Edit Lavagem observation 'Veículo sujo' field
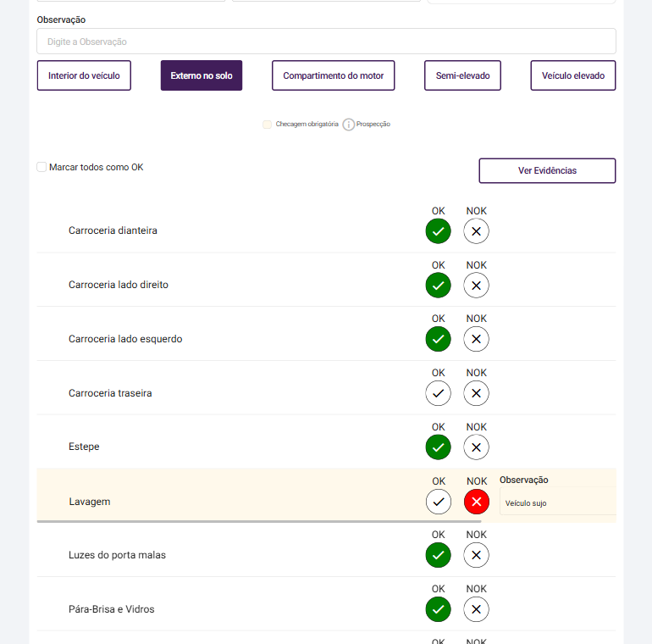 [557, 503]
